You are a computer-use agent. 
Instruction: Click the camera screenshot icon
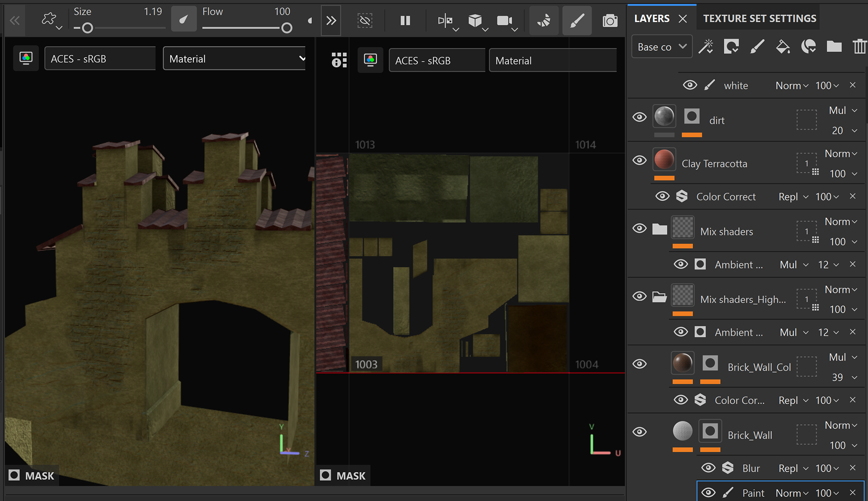pos(610,20)
